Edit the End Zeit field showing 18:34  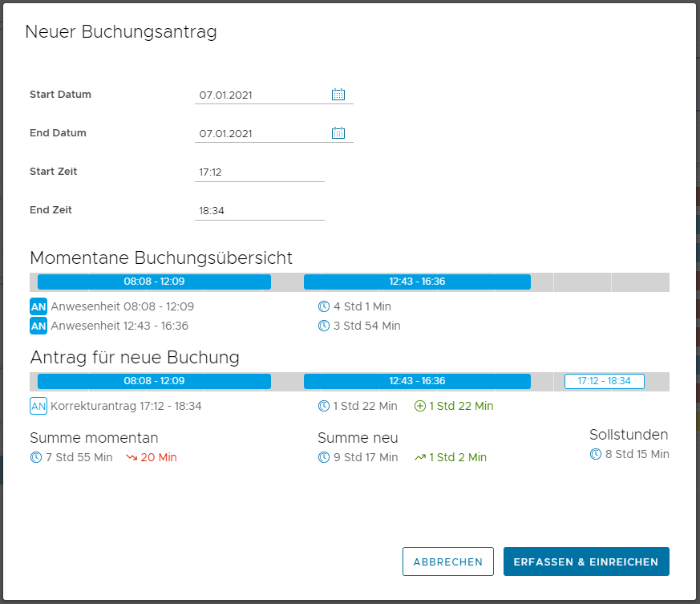pyautogui.click(x=259, y=211)
